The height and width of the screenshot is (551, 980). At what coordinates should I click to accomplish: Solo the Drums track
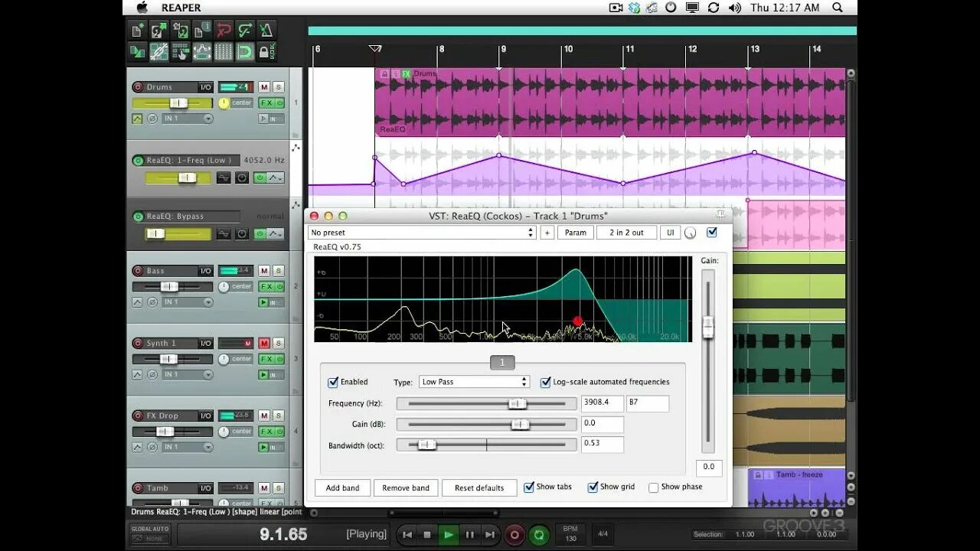click(x=278, y=87)
